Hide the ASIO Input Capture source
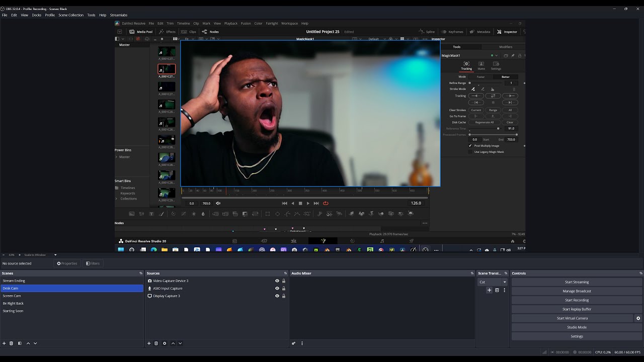Screen dimensions: 644x362 tap(277, 289)
